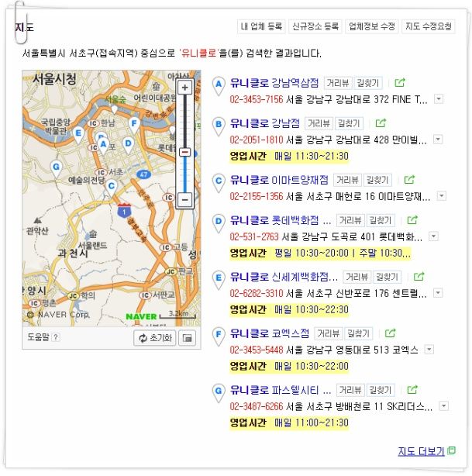Viewport: 472px width, 476px height.
Task: Open 도움말 help question mark icon
Action: pos(56,337)
